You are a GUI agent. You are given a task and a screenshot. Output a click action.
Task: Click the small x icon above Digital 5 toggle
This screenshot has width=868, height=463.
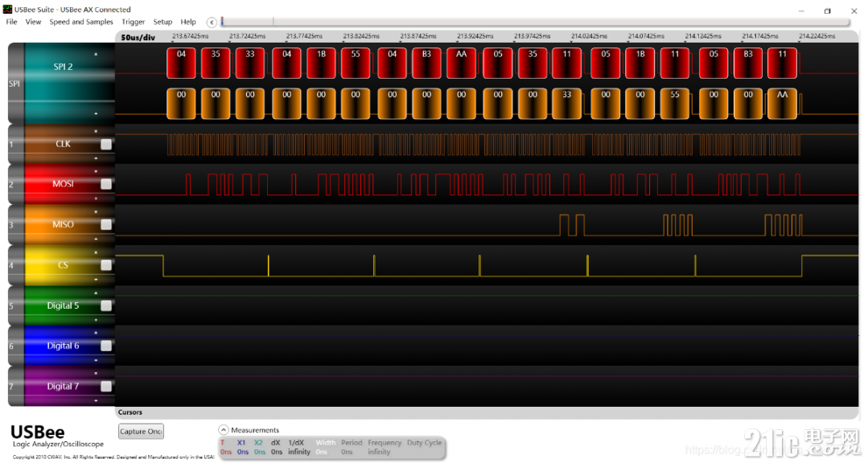(x=96, y=293)
